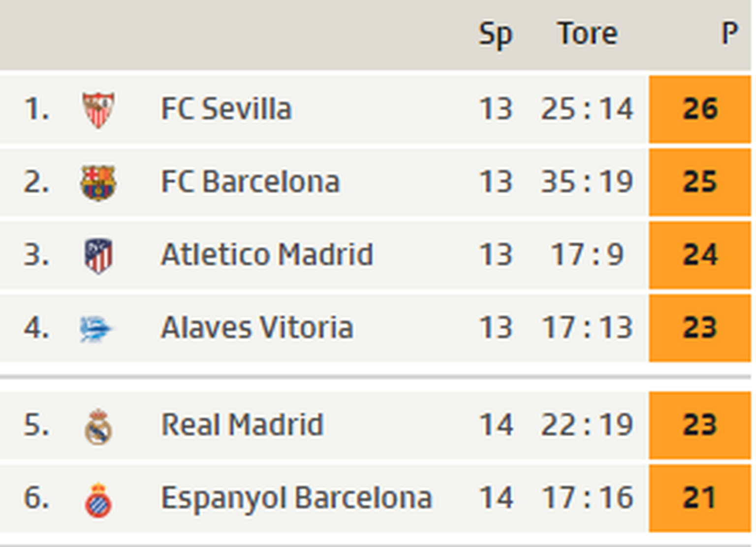Viewport: 756px width, 547px height.
Task: Go to the Real Madrid team name
Action: [x=242, y=424]
